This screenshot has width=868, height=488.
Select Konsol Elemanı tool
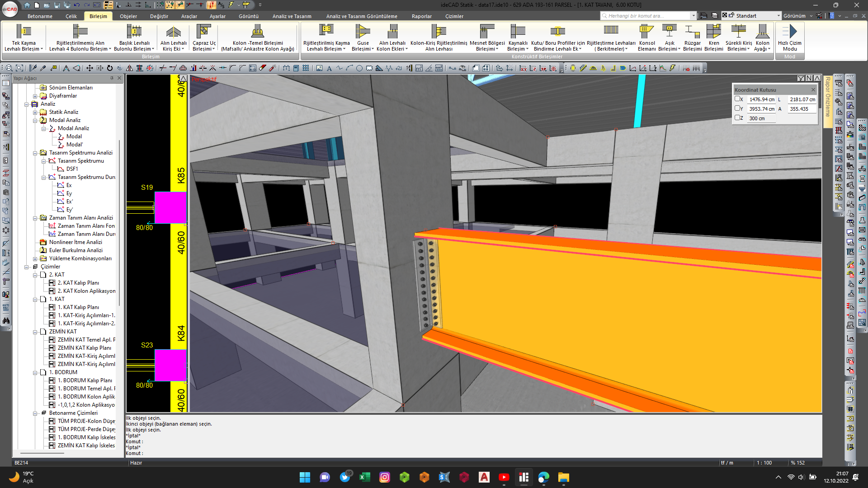(x=646, y=38)
